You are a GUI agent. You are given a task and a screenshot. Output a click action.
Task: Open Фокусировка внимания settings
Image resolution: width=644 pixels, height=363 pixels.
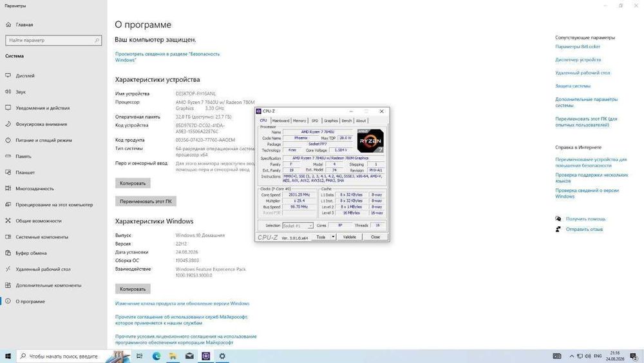pos(36,124)
